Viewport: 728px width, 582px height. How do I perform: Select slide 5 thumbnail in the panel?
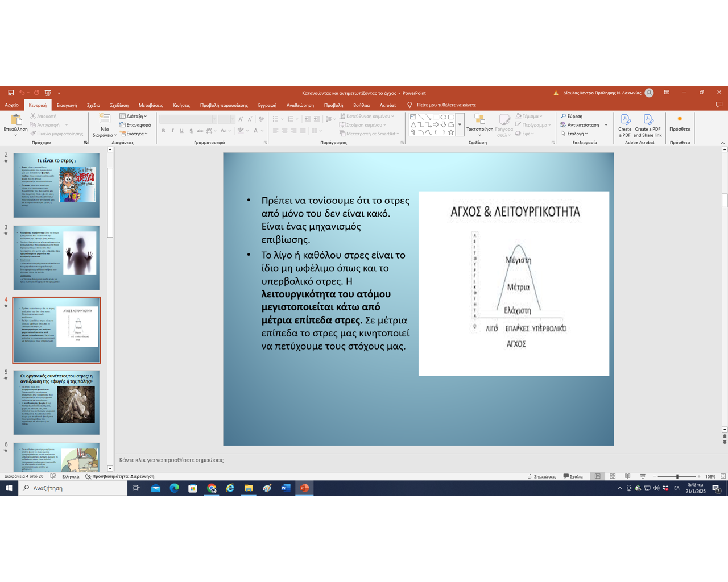tap(56, 402)
